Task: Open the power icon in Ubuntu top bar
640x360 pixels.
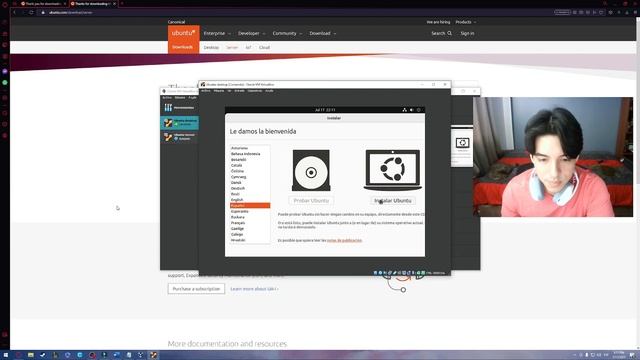Action: coord(418,110)
